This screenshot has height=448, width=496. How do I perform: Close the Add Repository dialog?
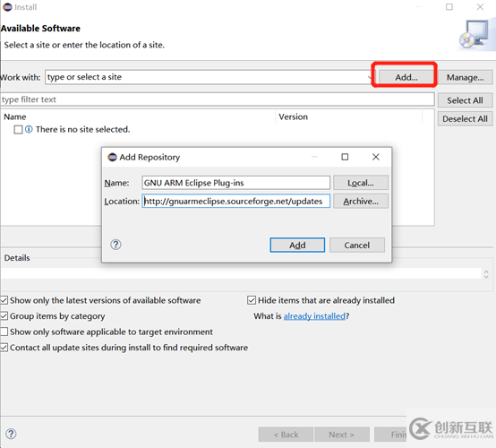376,157
